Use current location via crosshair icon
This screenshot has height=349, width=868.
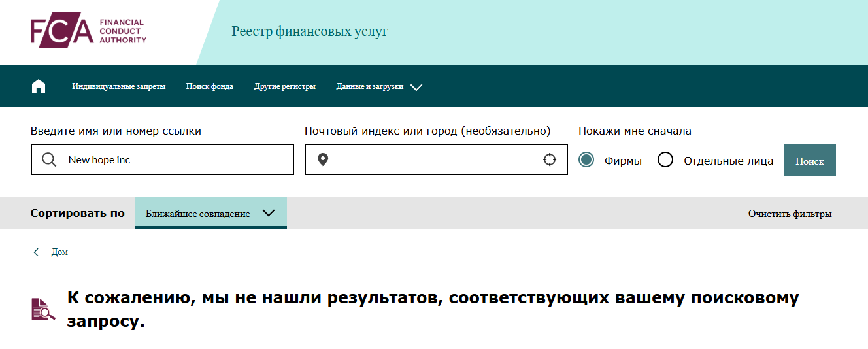pos(550,160)
